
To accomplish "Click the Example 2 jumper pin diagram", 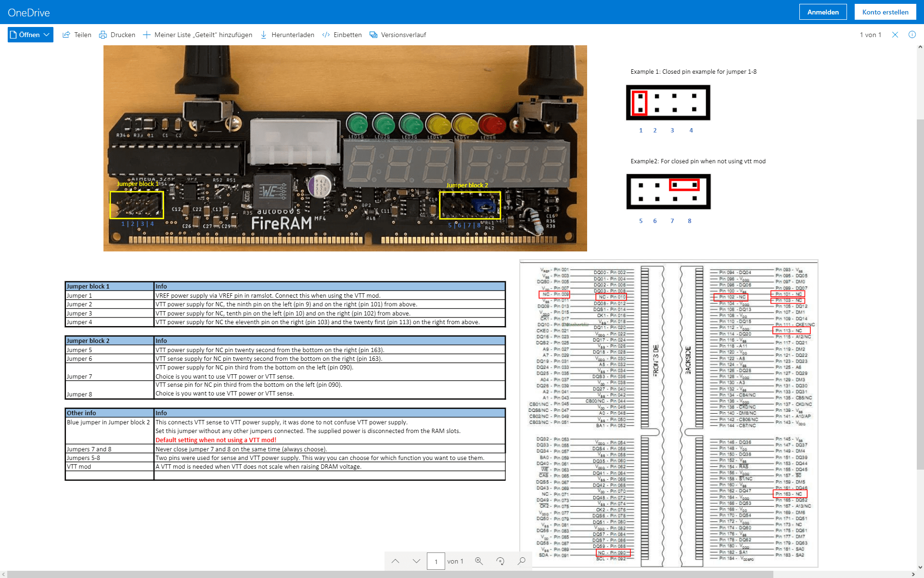I will [x=668, y=192].
